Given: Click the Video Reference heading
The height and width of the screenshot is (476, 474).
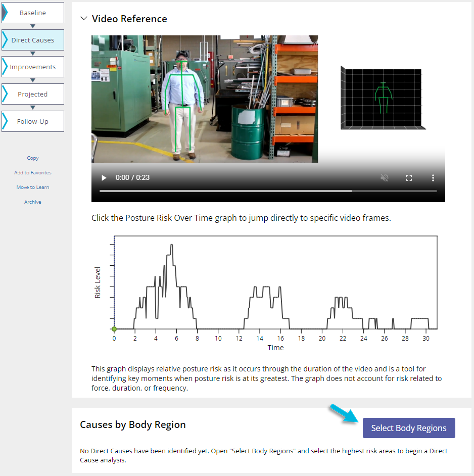Looking at the screenshot, I should (x=129, y=19).
